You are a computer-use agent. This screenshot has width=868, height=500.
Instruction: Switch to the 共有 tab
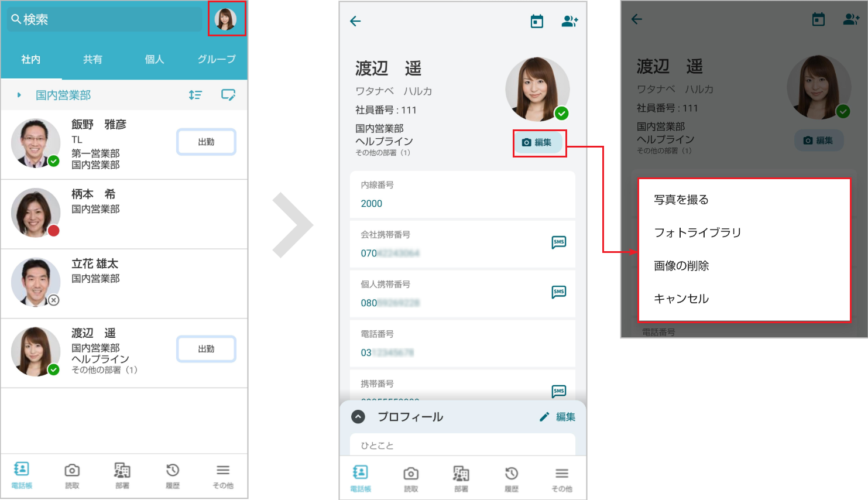[92, 59]
